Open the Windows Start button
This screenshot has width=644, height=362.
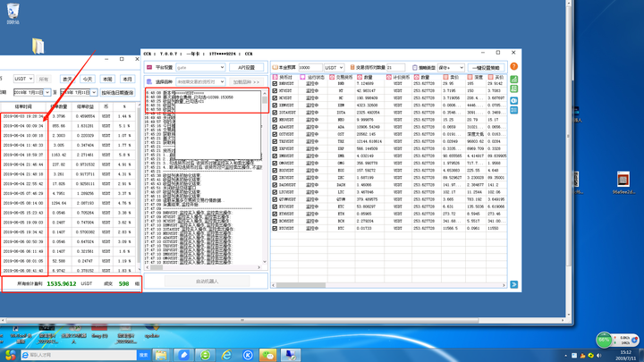10,355
